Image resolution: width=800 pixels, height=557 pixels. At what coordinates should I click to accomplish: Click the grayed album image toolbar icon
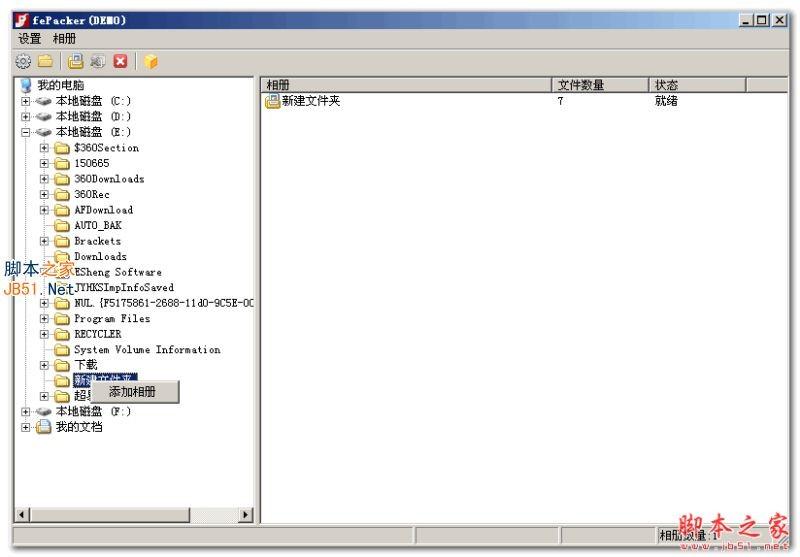coord(97,61)
